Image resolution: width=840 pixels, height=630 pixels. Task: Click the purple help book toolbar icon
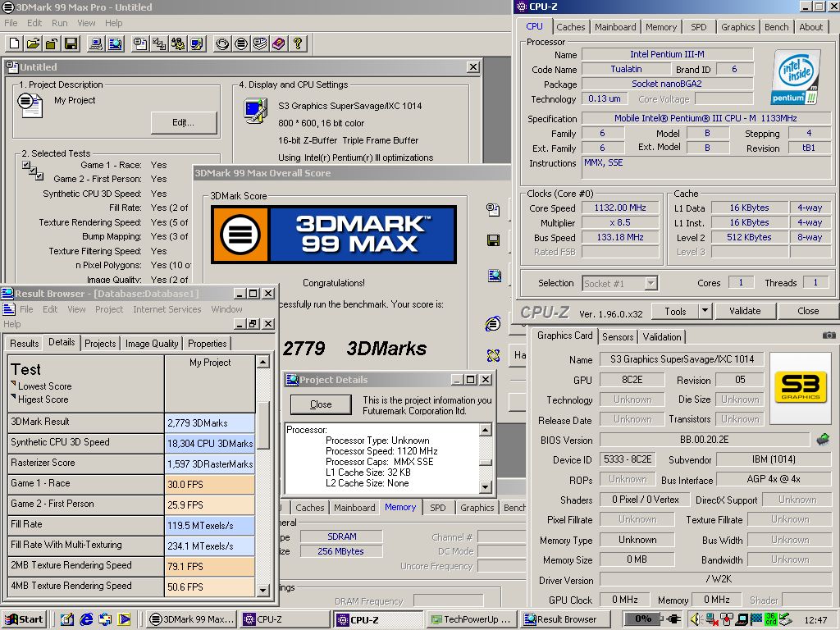point(279,43)
